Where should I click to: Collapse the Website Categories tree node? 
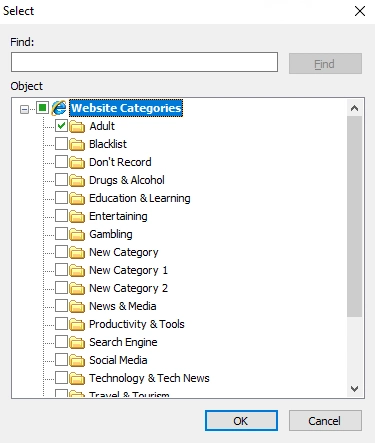[x=24, y=109]
